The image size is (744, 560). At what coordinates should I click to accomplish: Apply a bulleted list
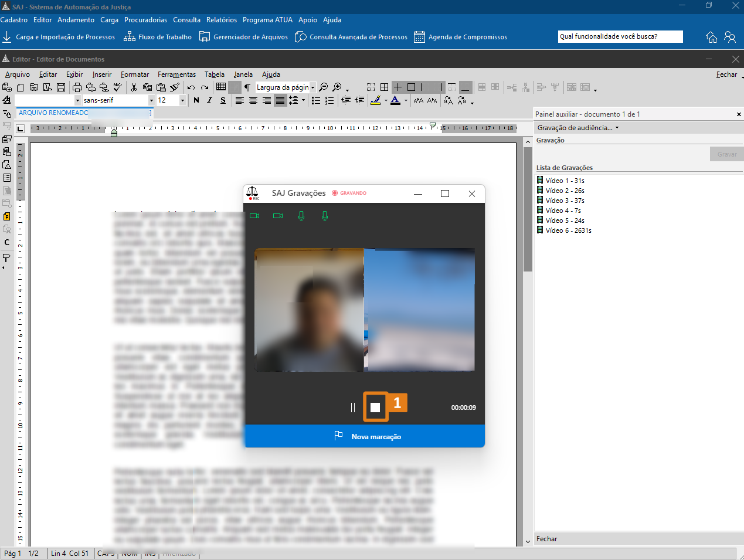(316, 100)
